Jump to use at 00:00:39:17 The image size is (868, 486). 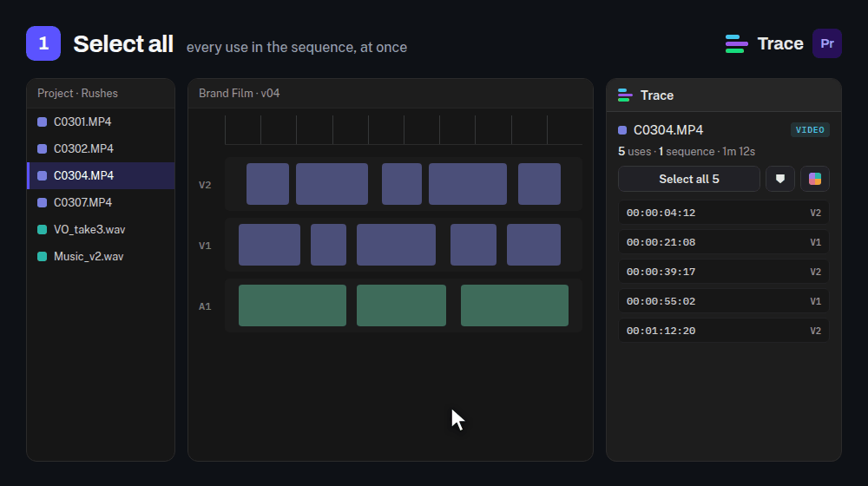(724, 272)
